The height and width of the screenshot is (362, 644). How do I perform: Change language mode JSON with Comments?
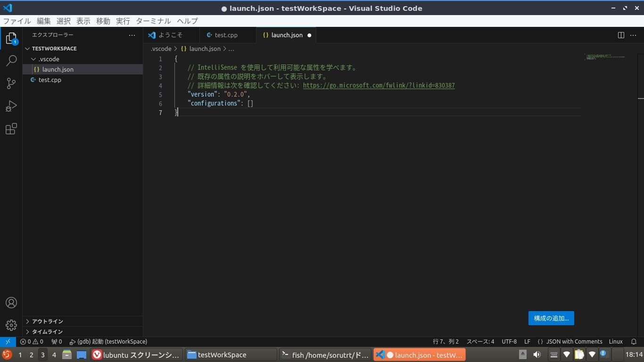pyautogui.click(x=570, y=342)
